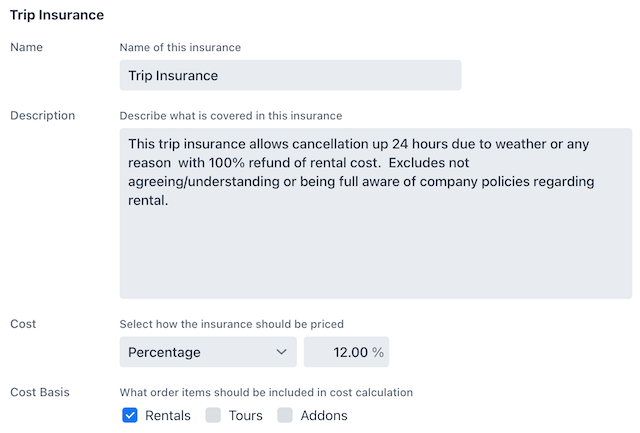Click the 'Name of this insurance' hint

[180, 48]
